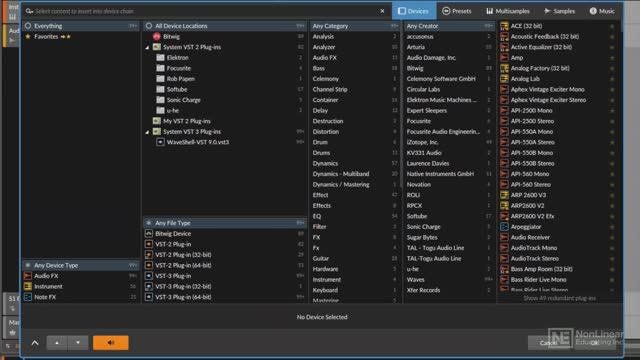Screen dimensions: 640x360
Task: Click the next item down-arrow button
Action: point(78,343)
